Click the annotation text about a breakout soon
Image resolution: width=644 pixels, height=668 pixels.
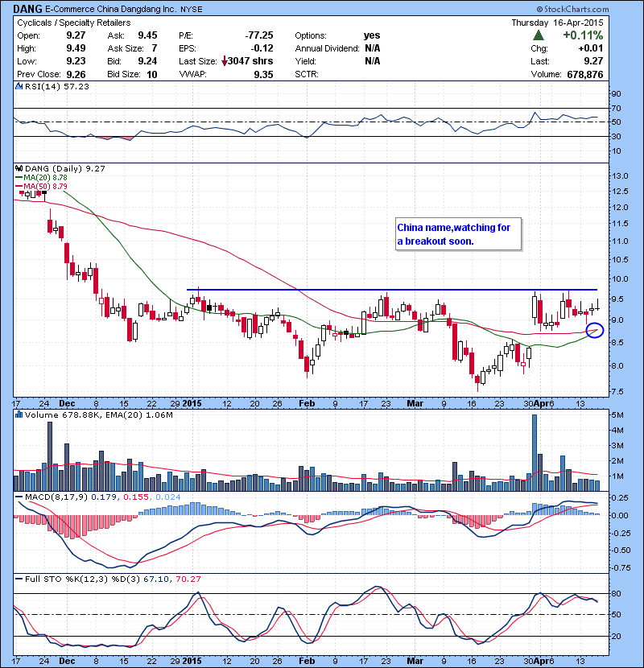click(x=453, y=234)
